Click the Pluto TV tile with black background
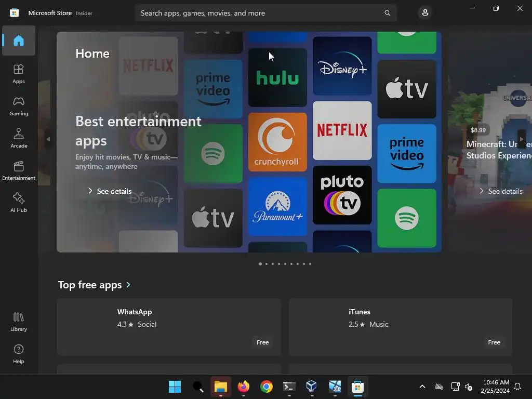 [x=342, y=195]
